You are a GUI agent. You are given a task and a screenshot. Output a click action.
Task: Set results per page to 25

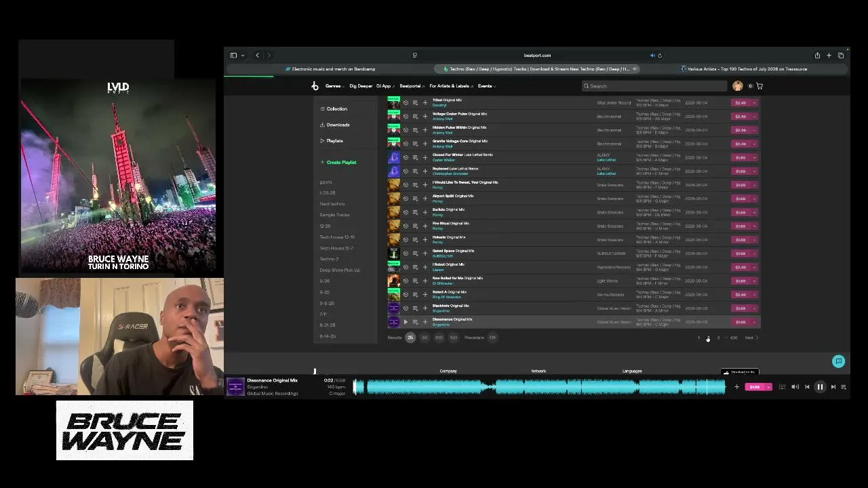point(410,338)
